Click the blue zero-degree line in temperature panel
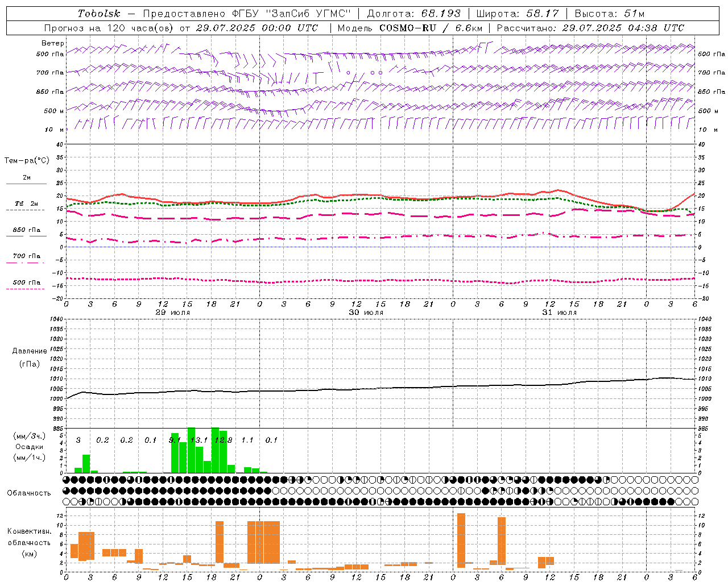Image resolution: width=728 pixels, height=582 pixels. point(381,247)
